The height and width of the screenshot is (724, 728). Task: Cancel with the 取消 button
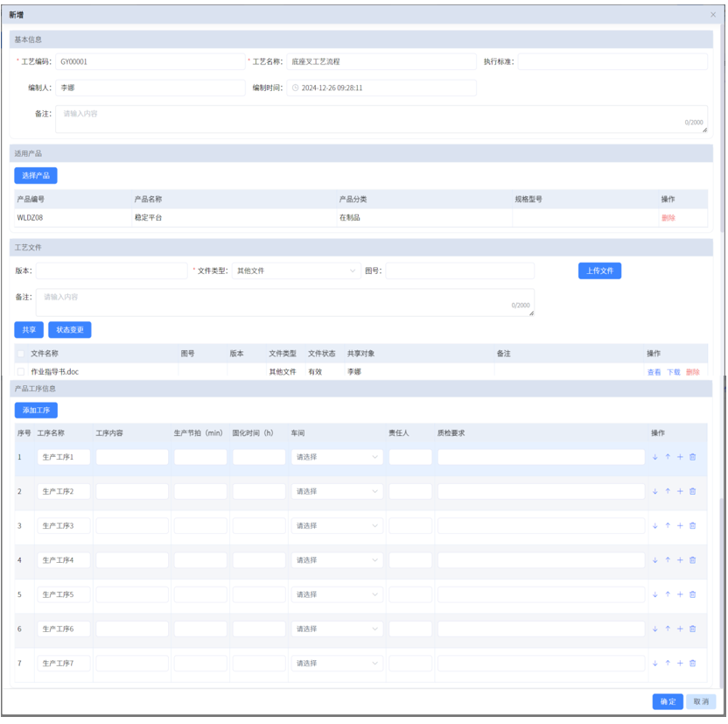click(701, 702)
